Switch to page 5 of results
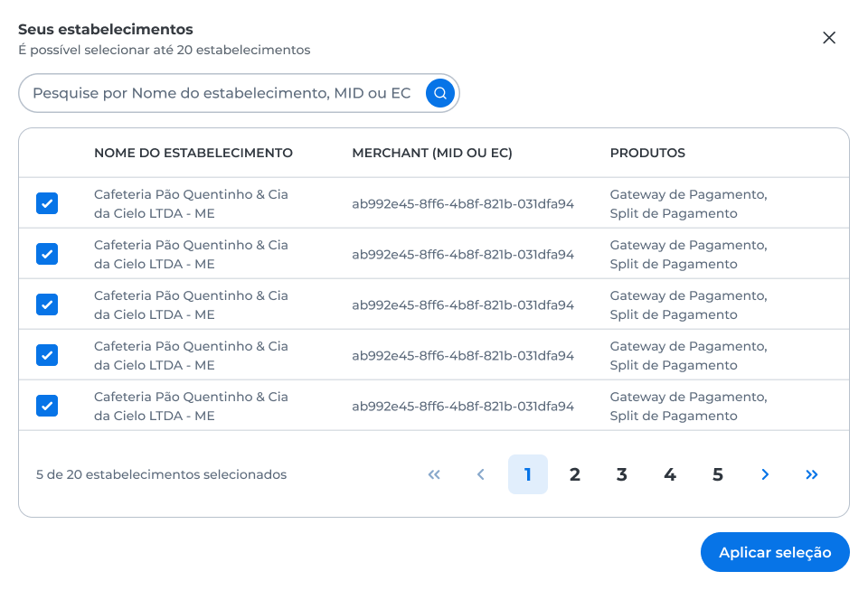This screenshot has width=868, height=590. click(x=717, y=474)
